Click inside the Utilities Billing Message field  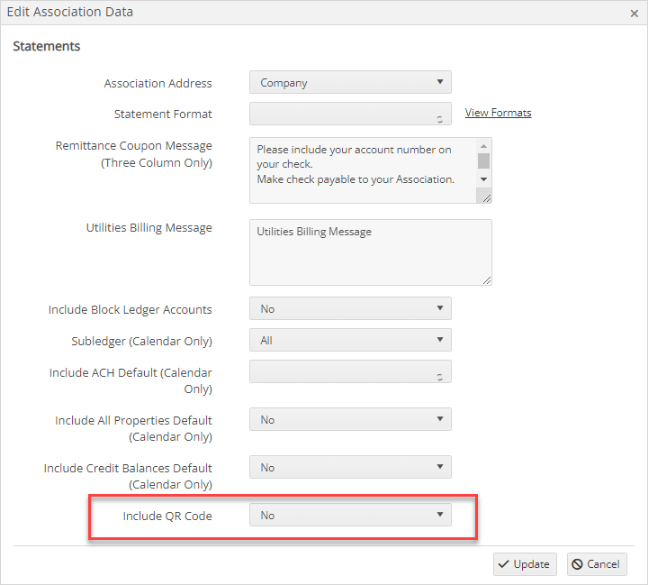click(x=370, y=252)
